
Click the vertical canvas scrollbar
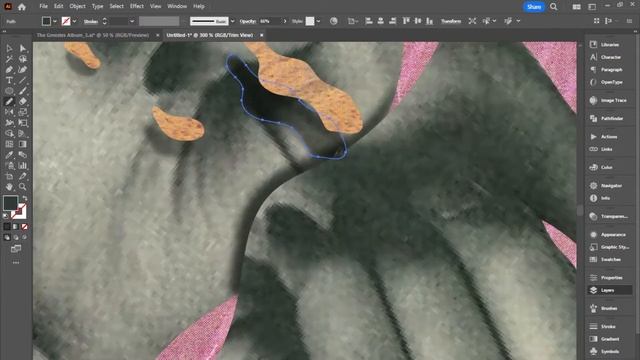click(x=580, y=210)
